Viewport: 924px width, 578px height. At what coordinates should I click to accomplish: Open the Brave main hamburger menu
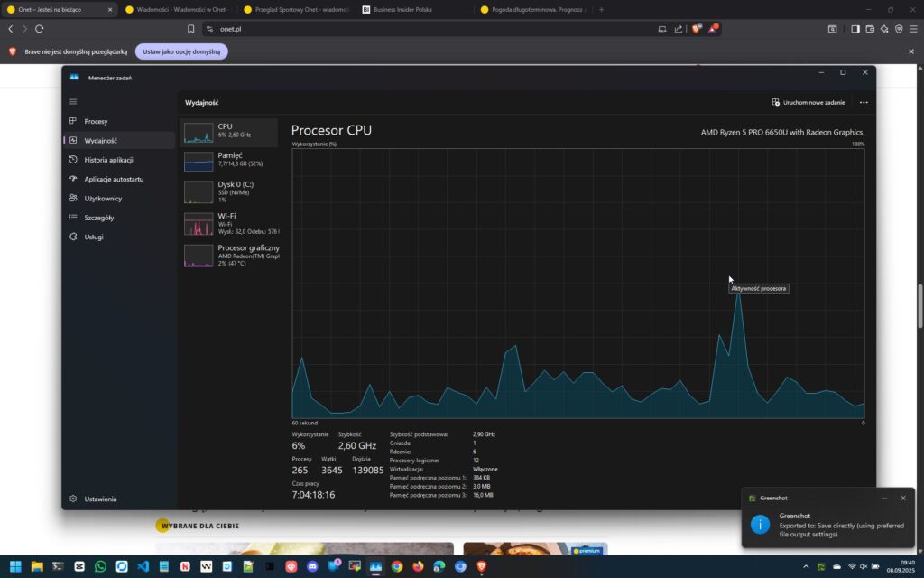pyautogui.click(x=912, y=29)
